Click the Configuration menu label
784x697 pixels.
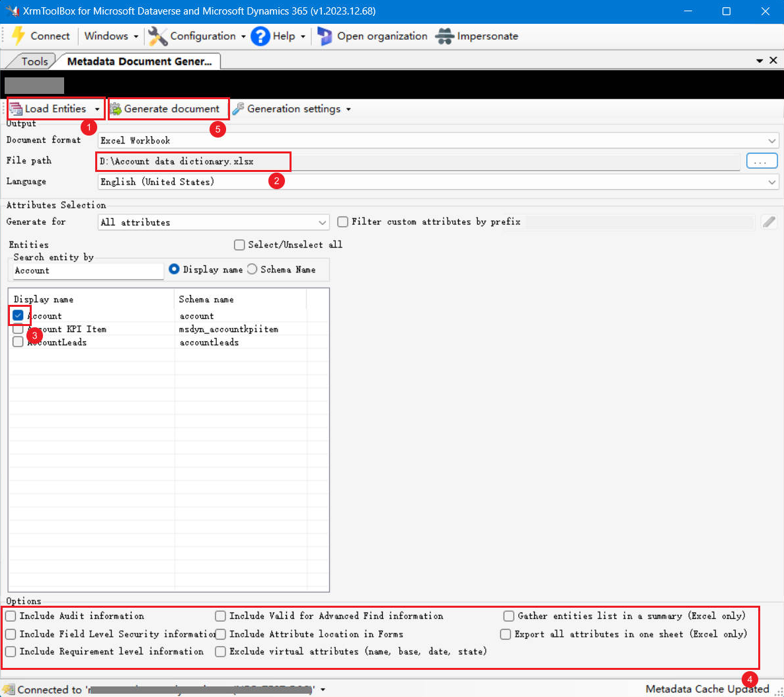pos(203,36)
